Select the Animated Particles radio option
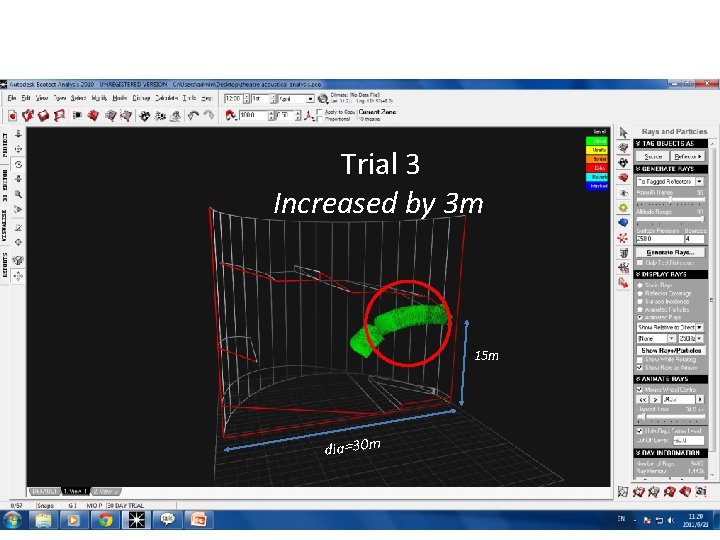This screenshot has height=540, width=720. 640,309
